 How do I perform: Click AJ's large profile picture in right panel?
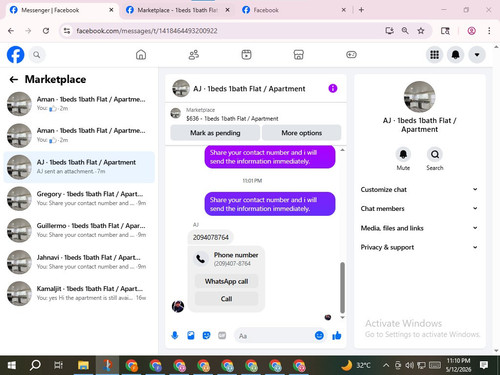(x=419, y=97)
